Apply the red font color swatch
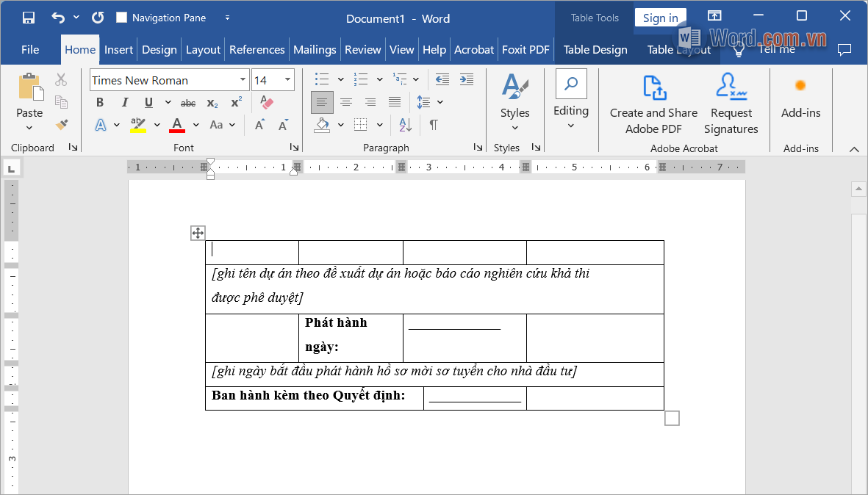868x495 pixels. 176,125
